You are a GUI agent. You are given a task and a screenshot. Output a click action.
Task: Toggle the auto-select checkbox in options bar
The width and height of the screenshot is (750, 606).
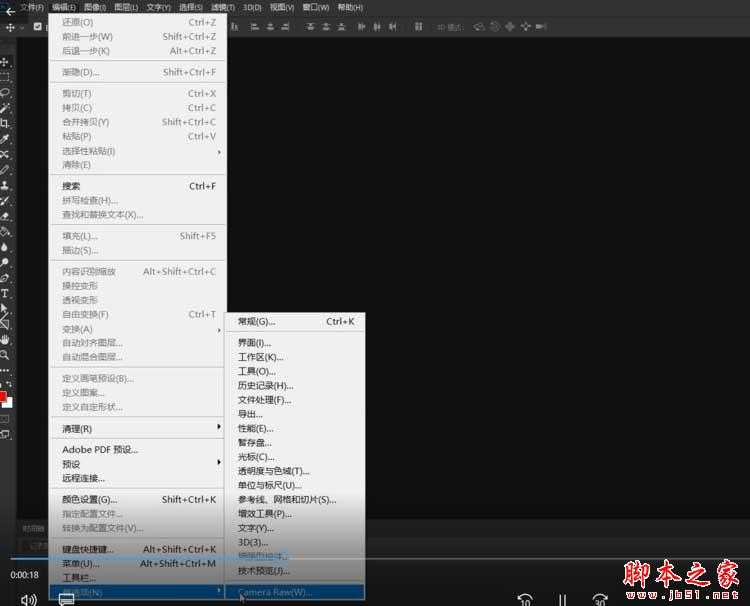[x=37, y=27]
